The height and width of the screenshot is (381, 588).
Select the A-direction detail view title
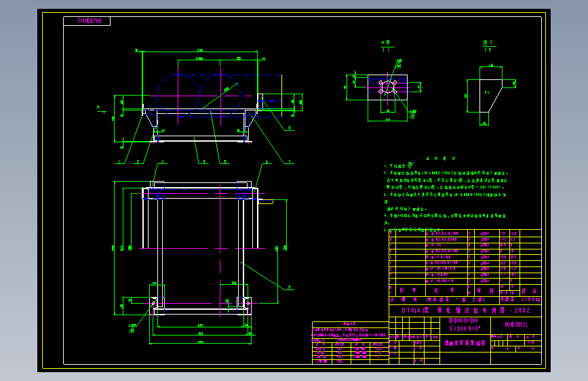[x=386, y=46]
